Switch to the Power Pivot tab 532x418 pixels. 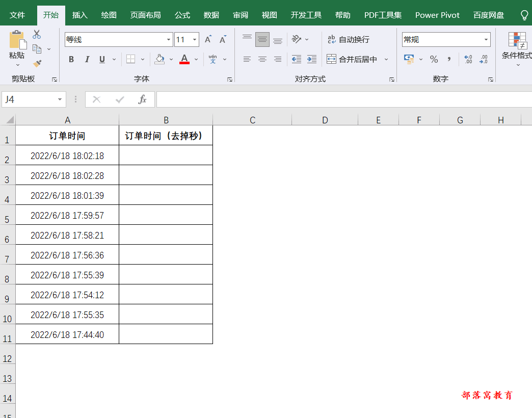pyautogui.click(x=437, y=15)
